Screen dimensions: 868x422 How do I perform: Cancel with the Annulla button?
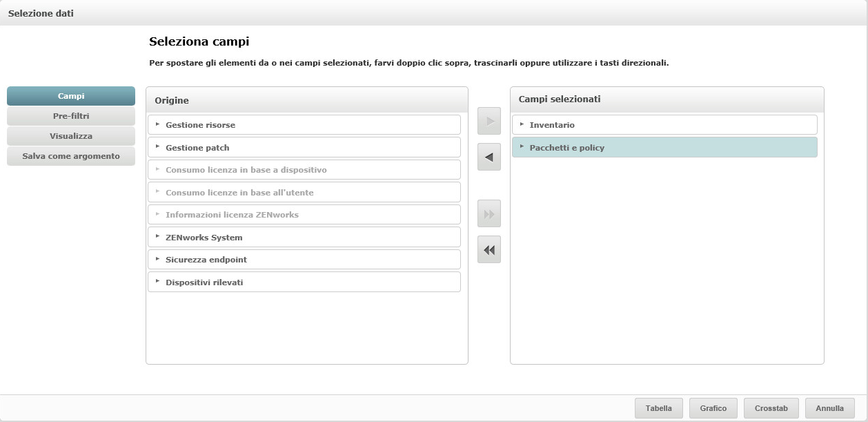click(829, 408)
